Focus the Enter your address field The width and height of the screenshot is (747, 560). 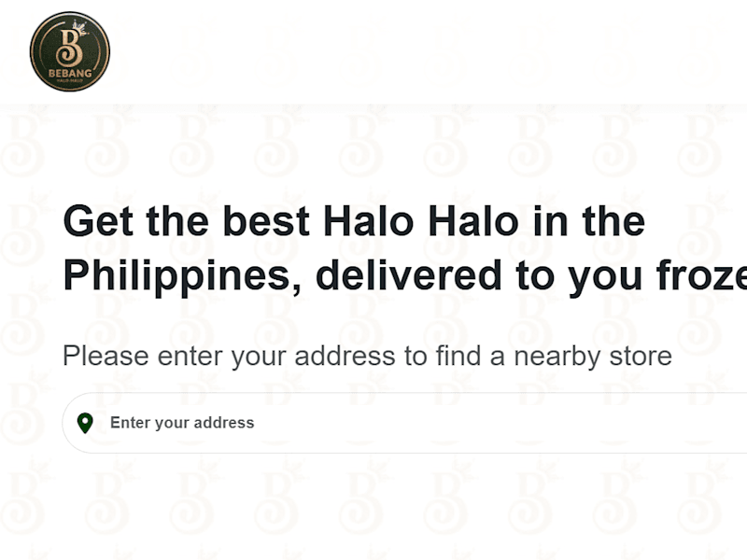[404, 423]
